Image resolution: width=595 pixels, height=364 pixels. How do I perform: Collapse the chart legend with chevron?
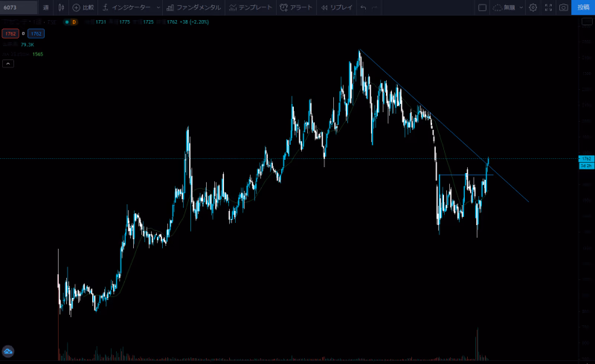point(8,64)
